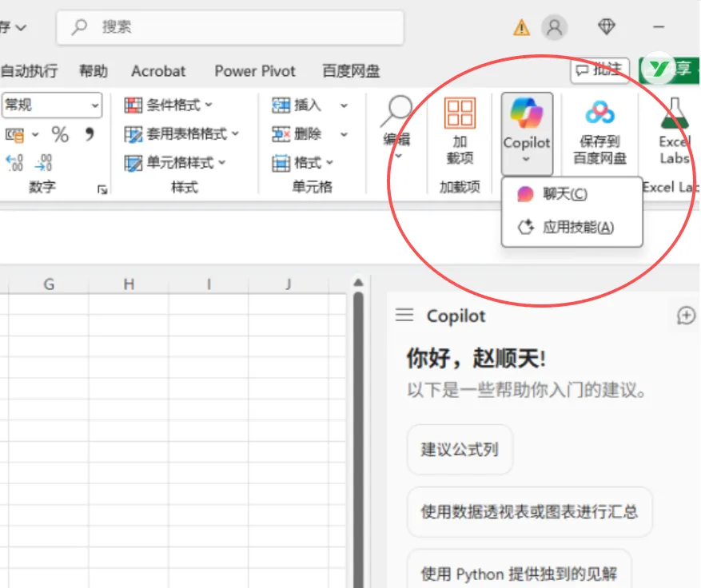Open 套用表格格式 table format menu
Viewport: 701px width, 588px height.
coord(181,134)
